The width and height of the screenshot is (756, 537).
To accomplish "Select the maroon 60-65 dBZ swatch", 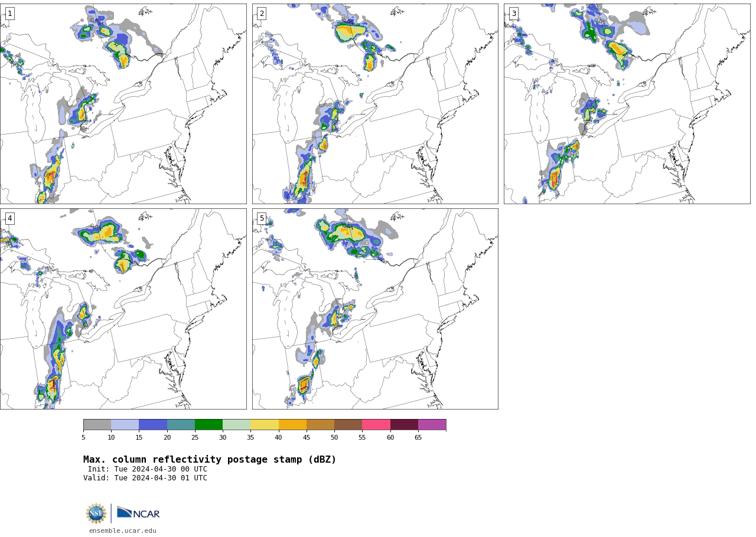I will (x=404, y=425).
